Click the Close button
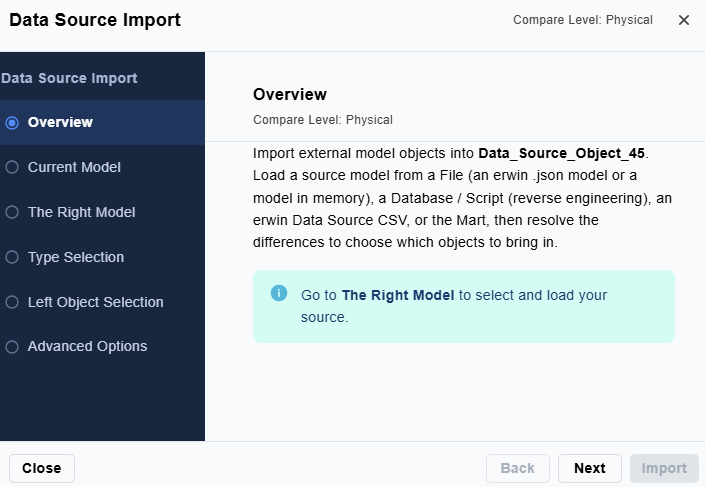Viewport: 705px width, 487px height. point(42,468)
